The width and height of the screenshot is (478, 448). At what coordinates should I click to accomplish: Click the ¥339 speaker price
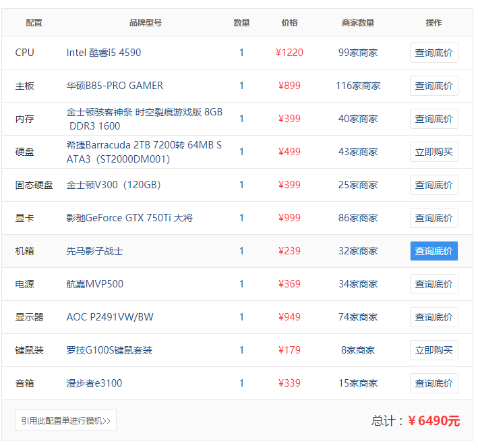(289, 383)
